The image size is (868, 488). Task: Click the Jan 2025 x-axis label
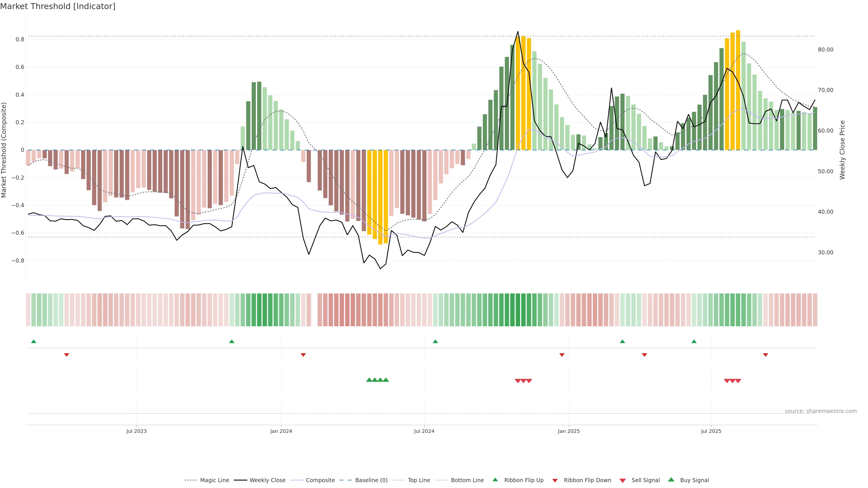click(x=569, y=432)
